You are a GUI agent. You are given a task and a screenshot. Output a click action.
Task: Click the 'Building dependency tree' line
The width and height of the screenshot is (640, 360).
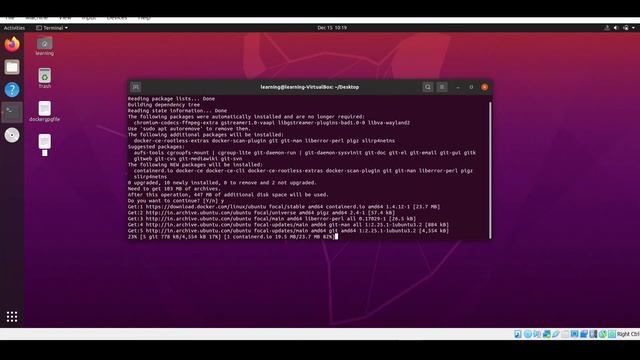click(164, 104)
